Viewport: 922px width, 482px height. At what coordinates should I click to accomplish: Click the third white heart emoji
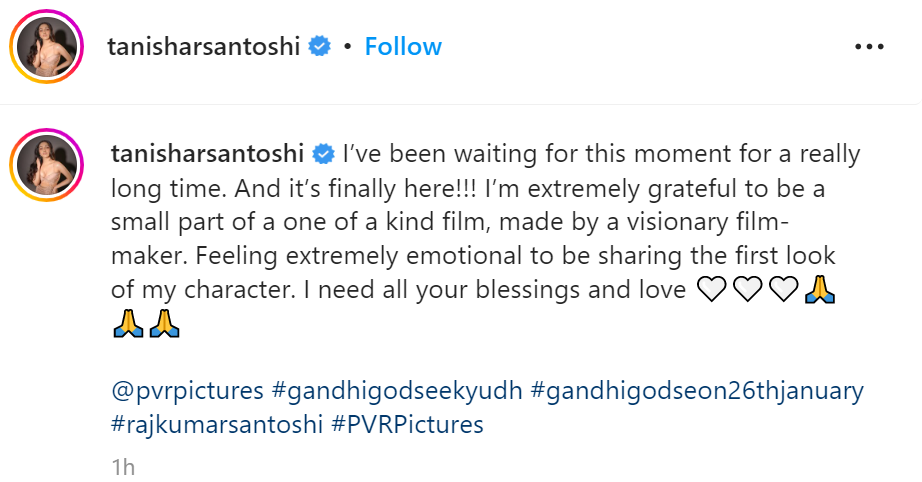pyautogui.click(x=782, y=291)
